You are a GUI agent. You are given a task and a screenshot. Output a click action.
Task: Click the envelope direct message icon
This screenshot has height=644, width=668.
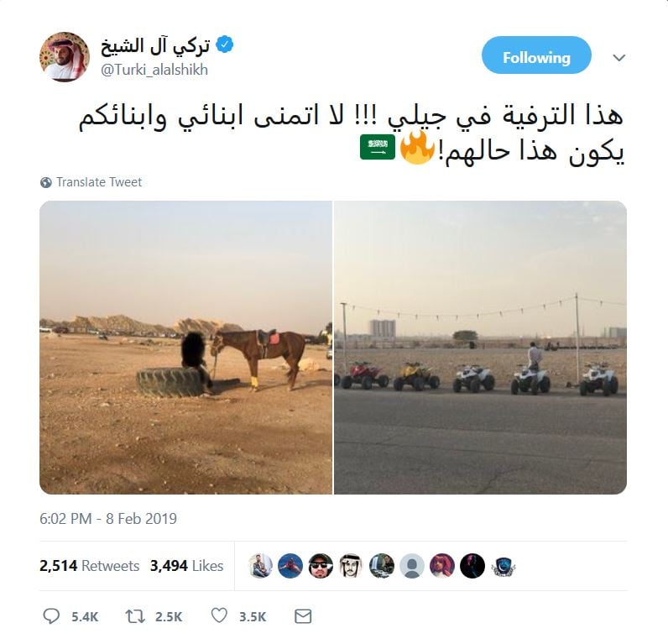click(303, 615)
